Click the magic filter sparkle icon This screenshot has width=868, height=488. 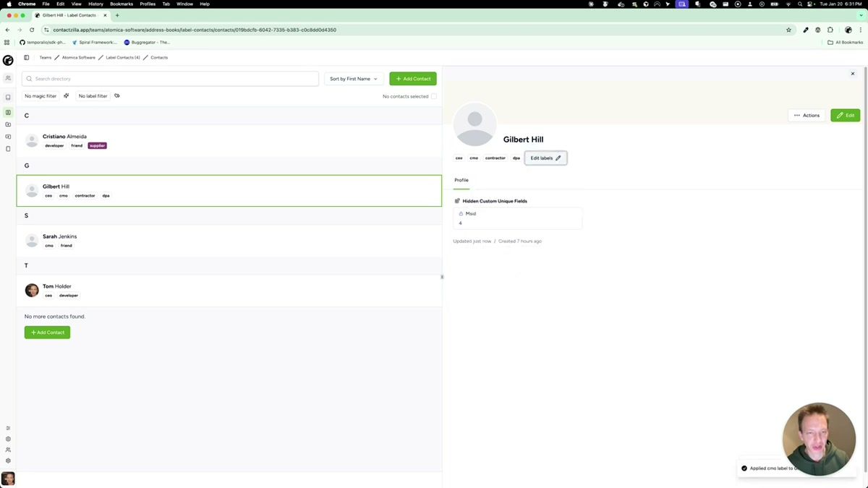(66, 95)
